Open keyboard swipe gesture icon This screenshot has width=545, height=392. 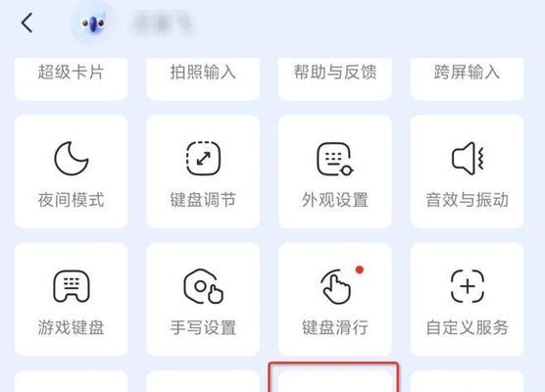coord(336,286)
